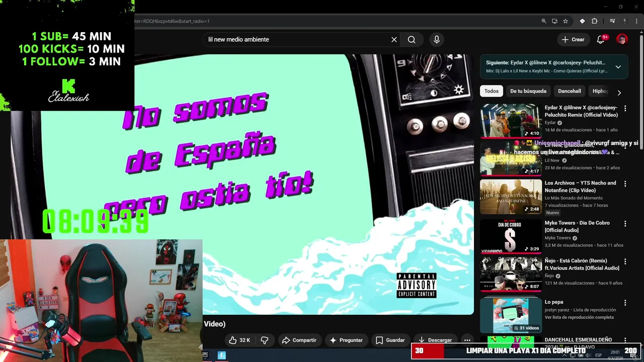Open options for Está Cabrón Remix
This screenshot has height=362, width=644.
pos(625,261)
